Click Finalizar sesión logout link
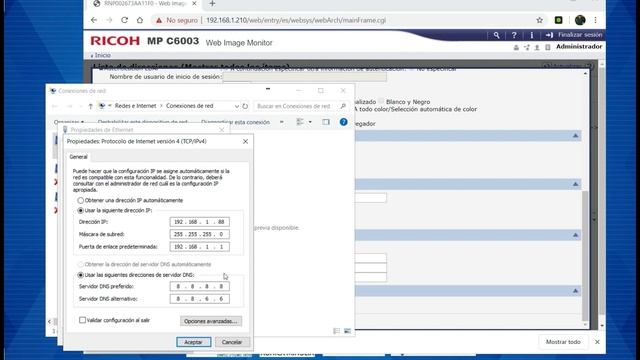 (x=580, y=35)
